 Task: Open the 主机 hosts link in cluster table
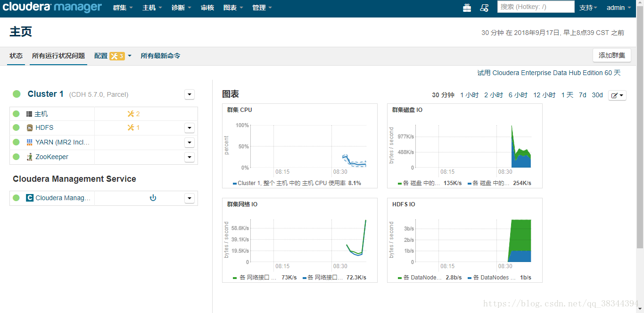[x=41, y=114]
